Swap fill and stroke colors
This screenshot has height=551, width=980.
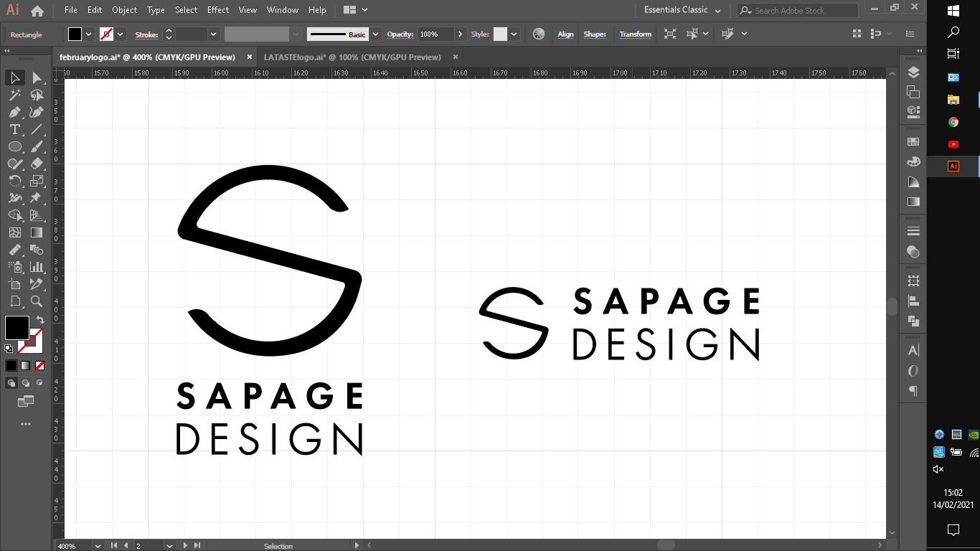(40, 319)
